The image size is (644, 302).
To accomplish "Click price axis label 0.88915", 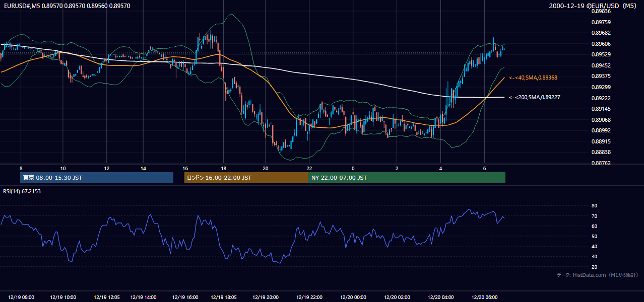I will [601, 141].
